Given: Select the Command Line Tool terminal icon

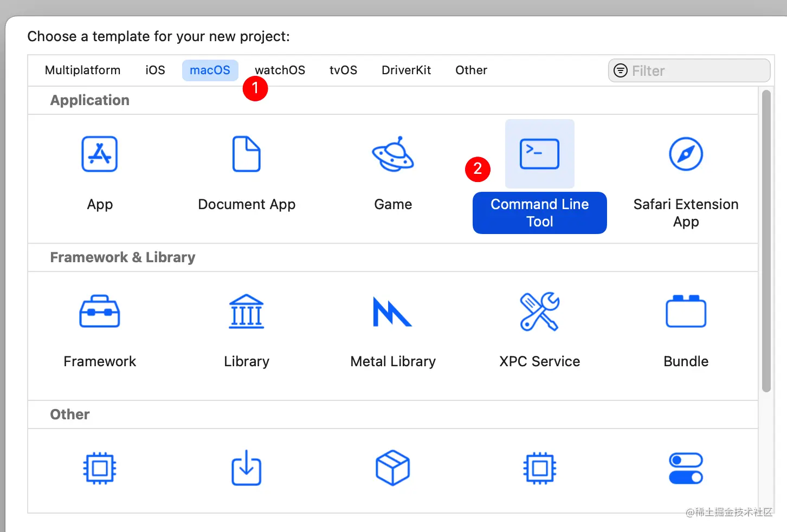Looking at the screenshot, I should (540, 154).
